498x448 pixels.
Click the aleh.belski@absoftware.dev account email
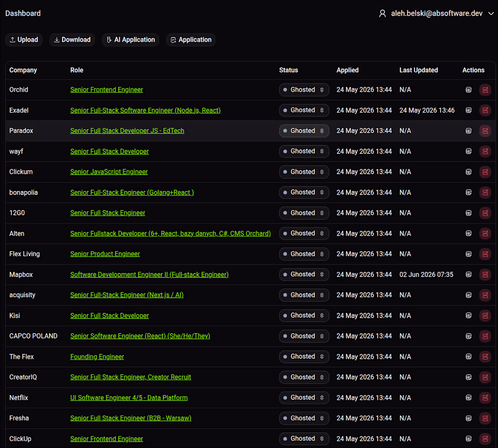coord(437,13)
